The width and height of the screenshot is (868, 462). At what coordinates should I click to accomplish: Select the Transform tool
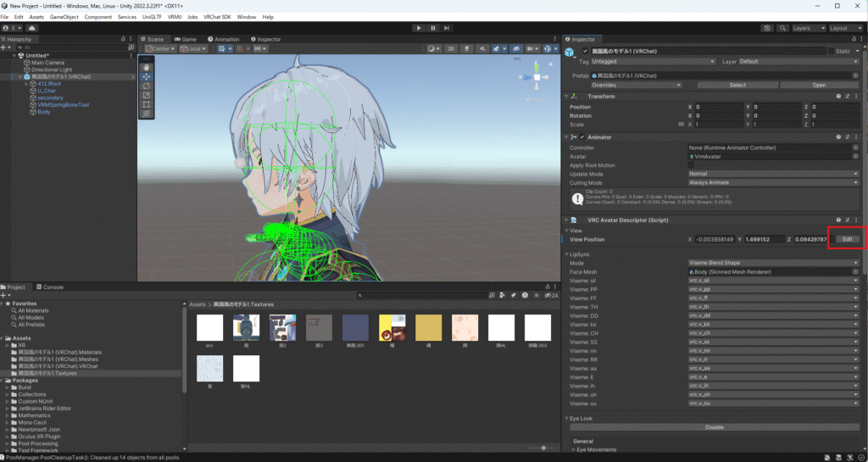(146, 114)
